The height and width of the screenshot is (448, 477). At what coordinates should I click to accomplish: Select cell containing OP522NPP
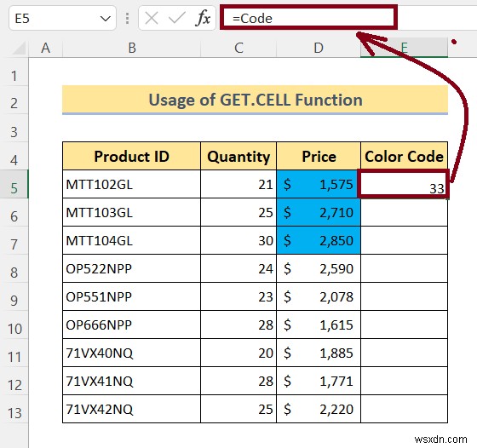coord(131,268)
